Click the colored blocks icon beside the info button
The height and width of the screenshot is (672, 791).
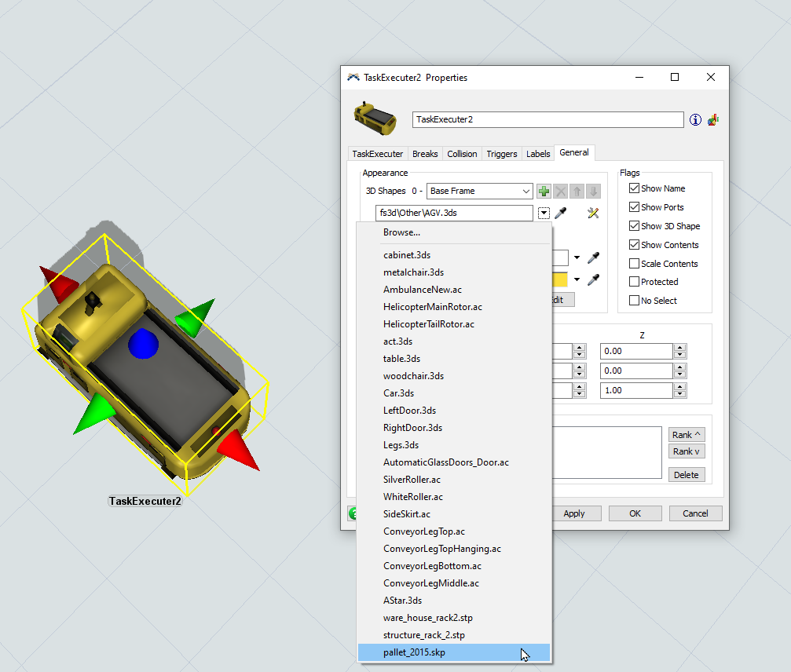(712, 119)
